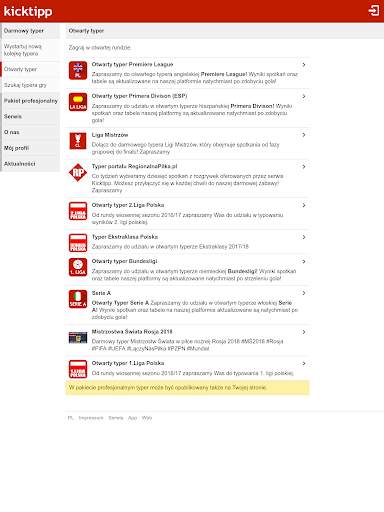
Task: Open the Otwarty typer 1.Liga Polska title
Action: [128, 363]
